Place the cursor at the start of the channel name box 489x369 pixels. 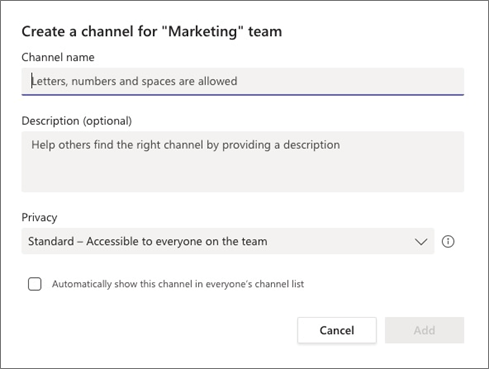coord(32,81)
